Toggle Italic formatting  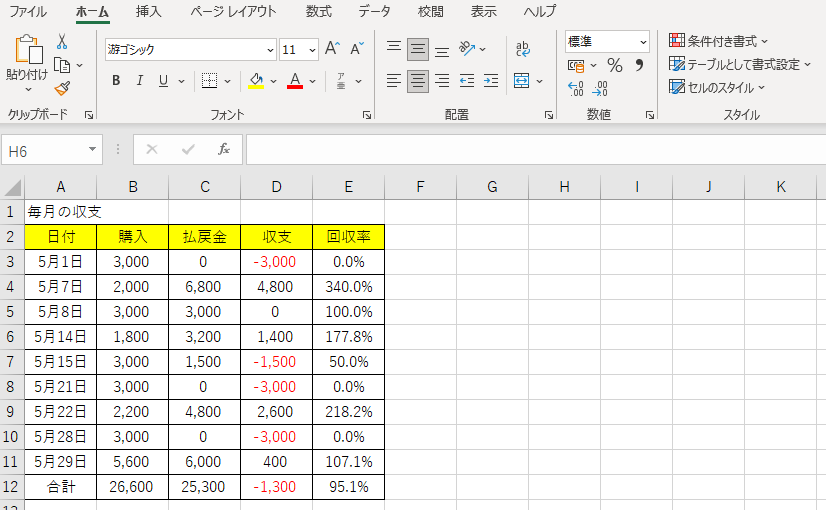point(140,81)
